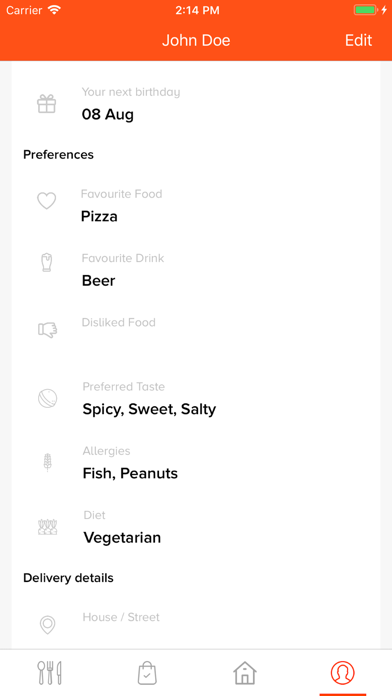Click the beer glass icon
The width and height of the screenshot is (392, 696).
[47, 262]
